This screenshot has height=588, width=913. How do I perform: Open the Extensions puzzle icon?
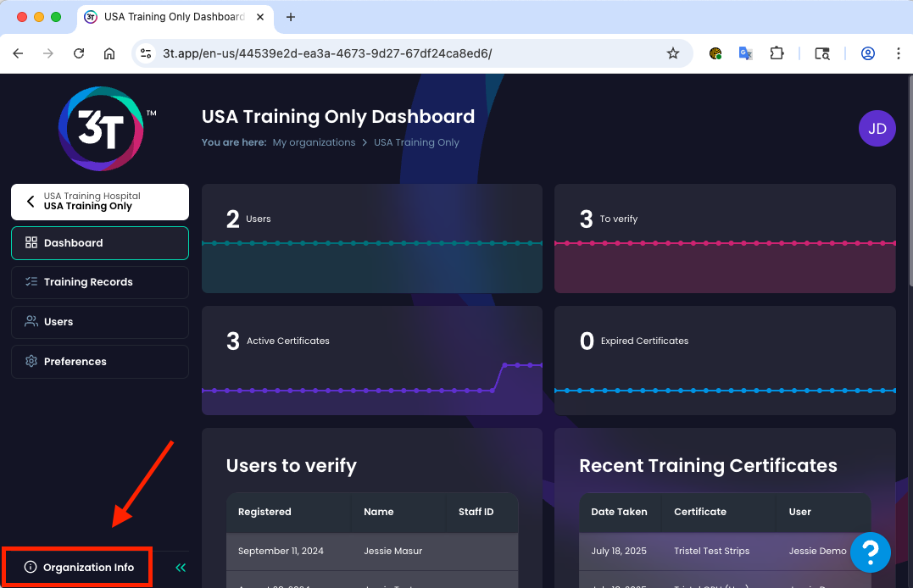(777, 53)
